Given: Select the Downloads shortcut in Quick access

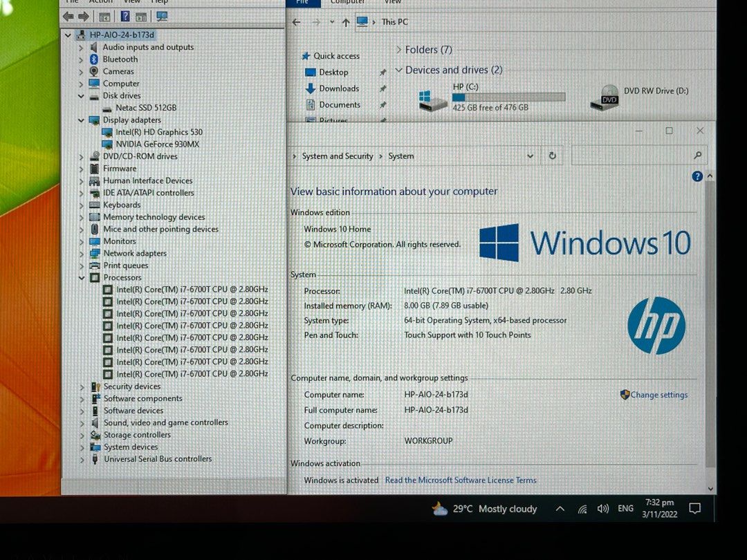Looking at the screenshot, I should coord(338,88).
